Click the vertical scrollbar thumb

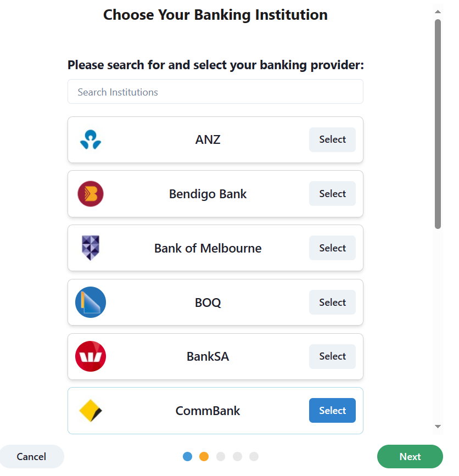pyautogui.click(x=438, y=124)
